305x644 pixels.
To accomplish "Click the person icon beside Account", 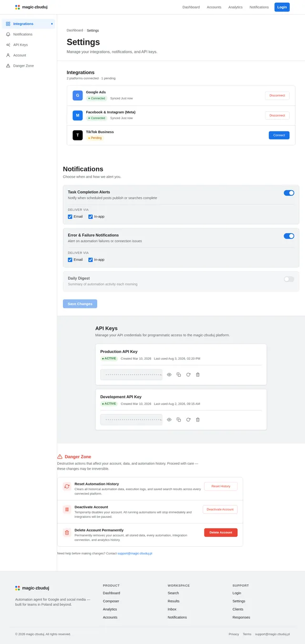I will tap(8, 55).
